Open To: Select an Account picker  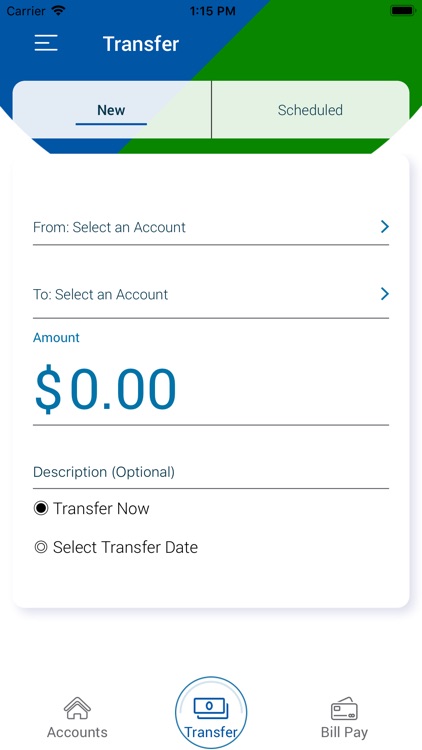click(211, 294)
